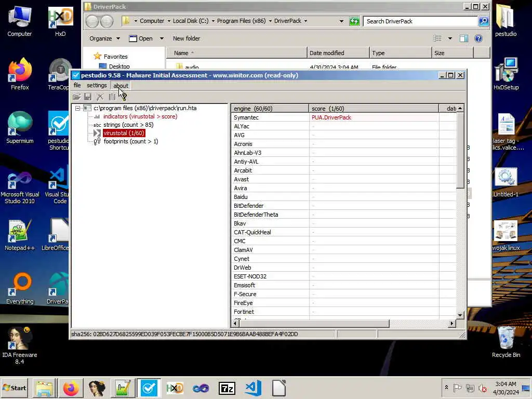
Task: Open the pestudio file menu
Action: [x=77, y=86]
